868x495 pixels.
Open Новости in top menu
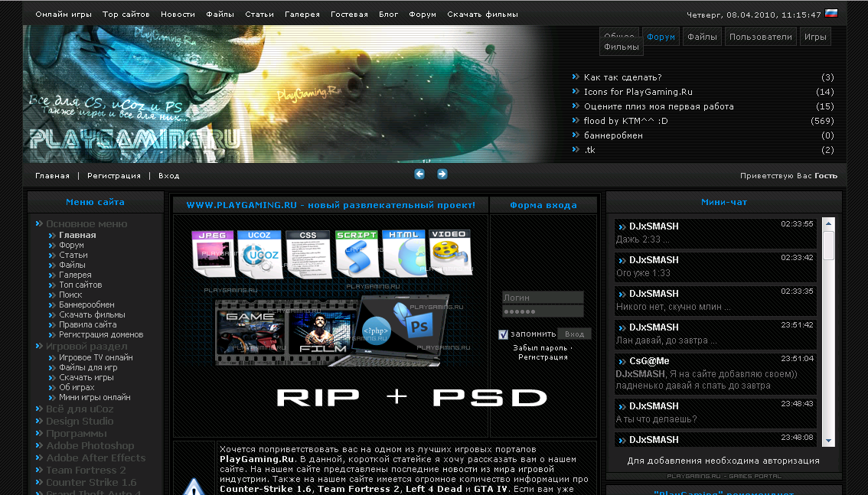tap(178, 15)
